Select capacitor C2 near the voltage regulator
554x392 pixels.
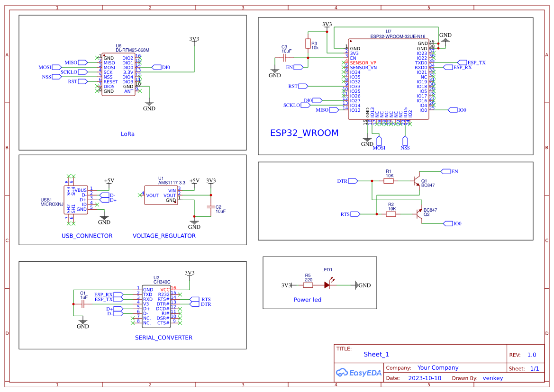[210, 207]
